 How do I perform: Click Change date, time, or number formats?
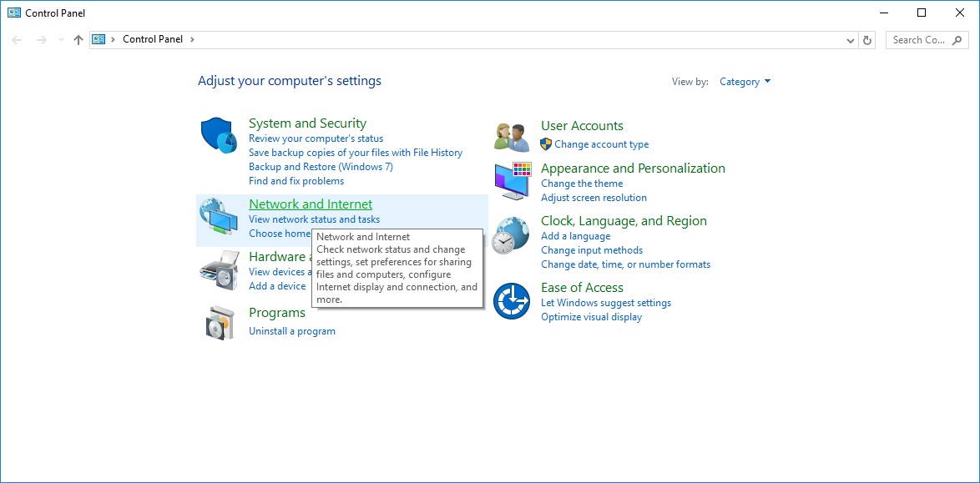(x=625, y=265)
